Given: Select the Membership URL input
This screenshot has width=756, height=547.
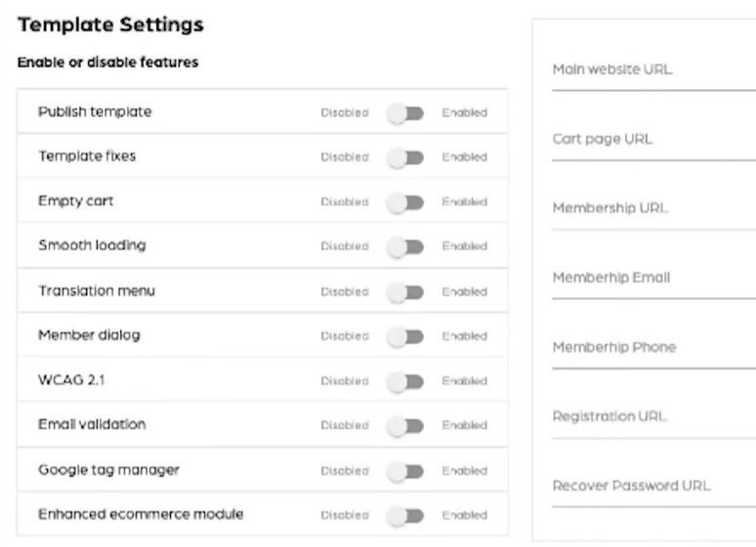Looking at the screenshot, I should tap(652, 210).
